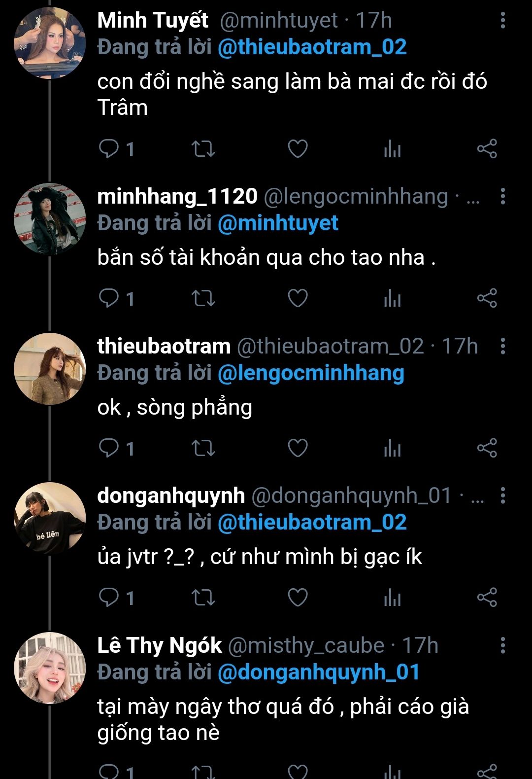The image size is (532, 779).
Task: Share Minh Tuyết's tweet
Action: coord(487,148)
